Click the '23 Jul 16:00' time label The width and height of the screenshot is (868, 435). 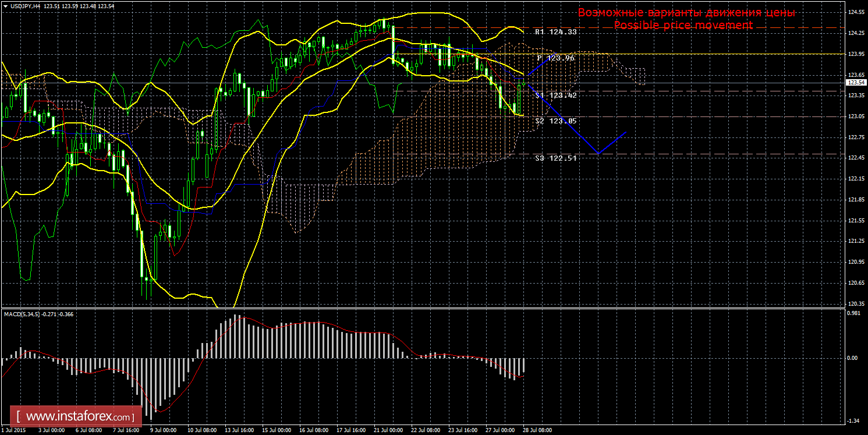click(462, 430)
